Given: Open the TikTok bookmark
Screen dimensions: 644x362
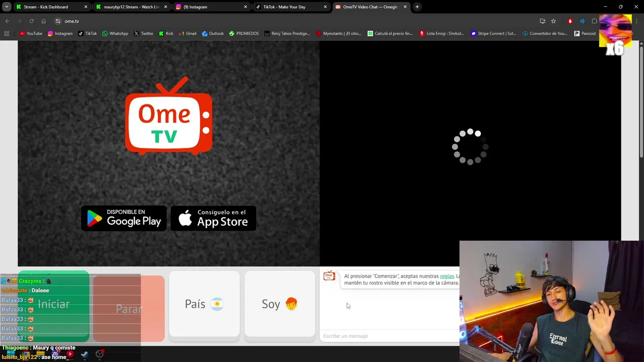Looking at the screenshot, I should pos(88,34).
